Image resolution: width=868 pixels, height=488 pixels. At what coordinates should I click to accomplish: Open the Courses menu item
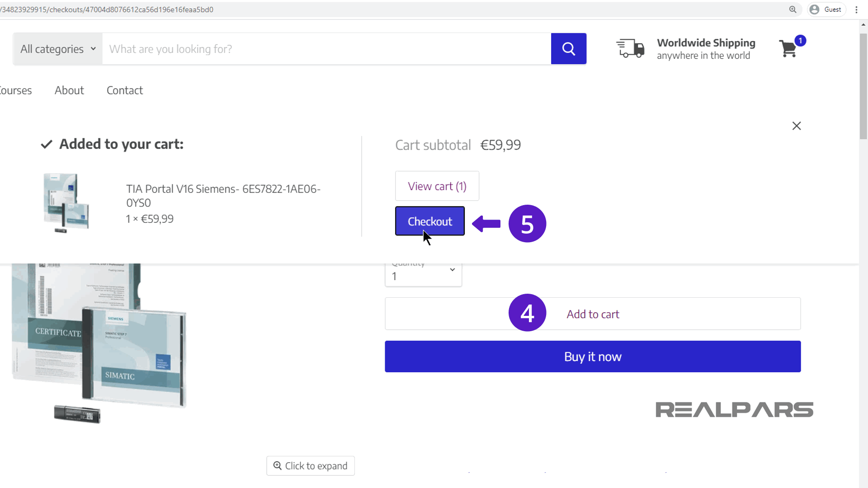click(16, 90)
